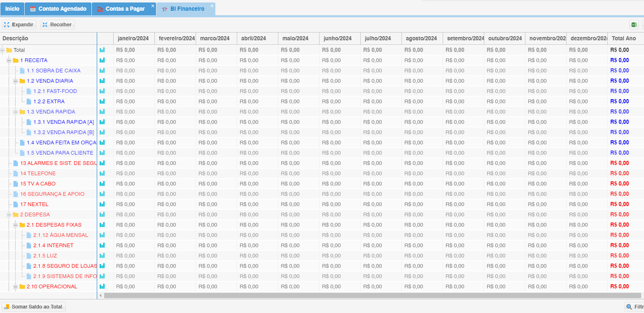Open chart icon for 1.2.1 FAST-FOOD
Image resolution: width=644 pixels, height=313 pixels.
click(x=102, y=91)
